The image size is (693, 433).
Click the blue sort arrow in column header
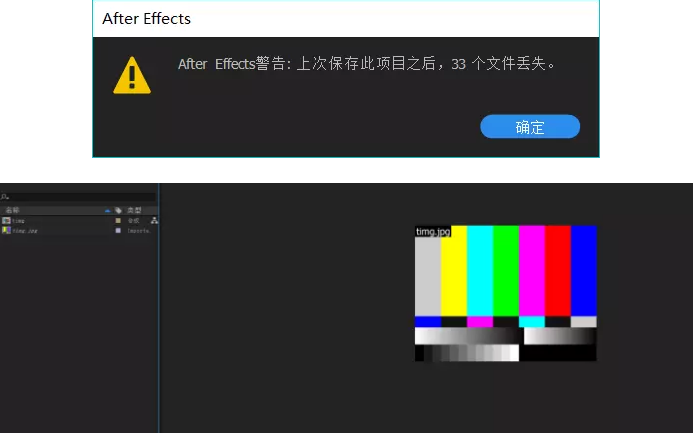tap(107, 211)
